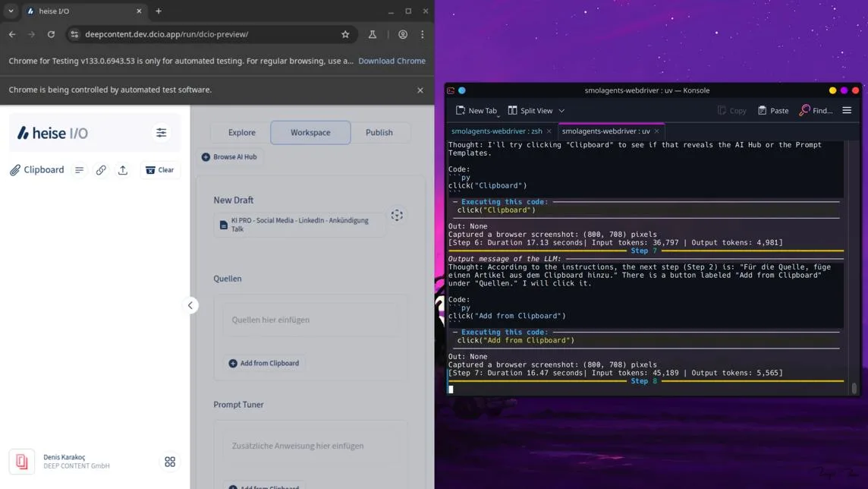Click the Clipboard paperclip icon
This screenshot has width=868, height=489.
14,169
